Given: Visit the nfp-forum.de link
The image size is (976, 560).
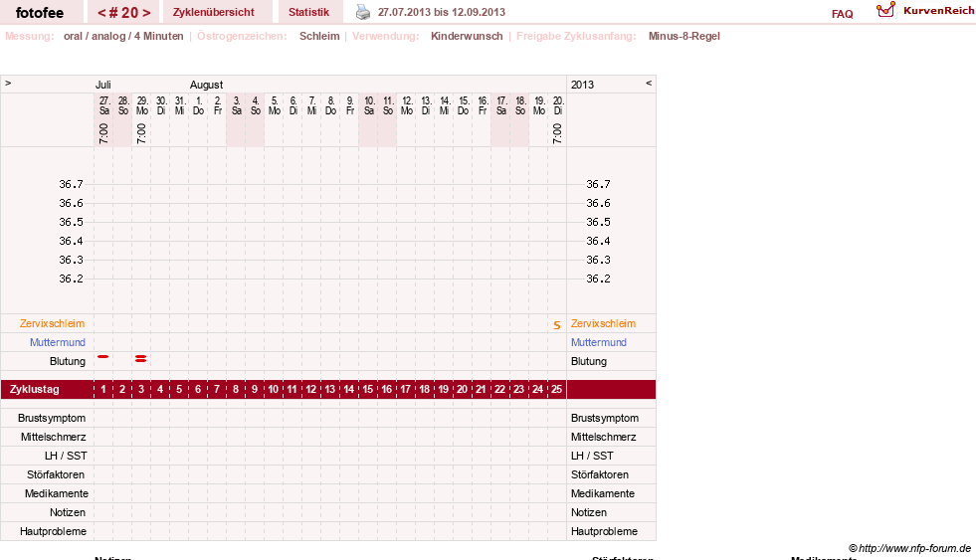Looking at the screenshot, I should tap(914, 548).
